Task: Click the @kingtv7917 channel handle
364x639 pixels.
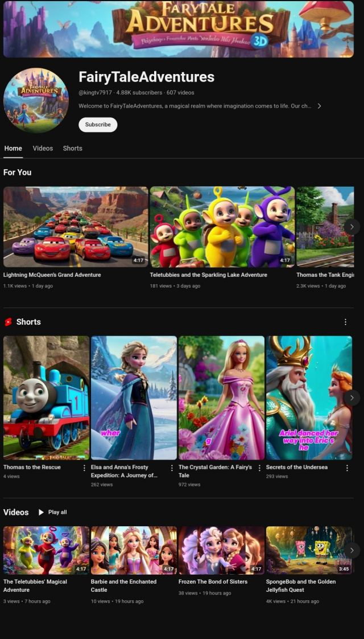Action: [96, 93]
